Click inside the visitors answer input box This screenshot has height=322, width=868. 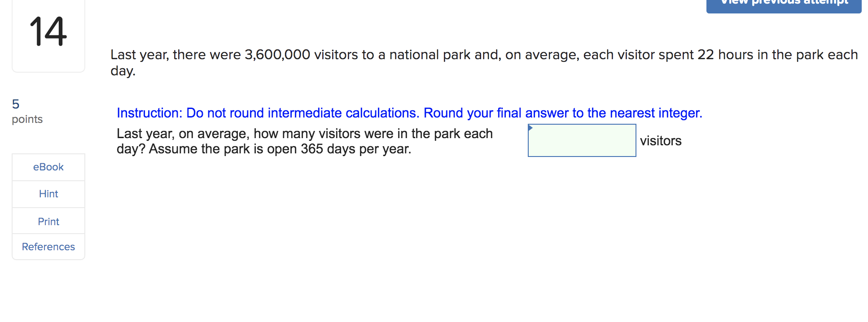coord(582,140)
